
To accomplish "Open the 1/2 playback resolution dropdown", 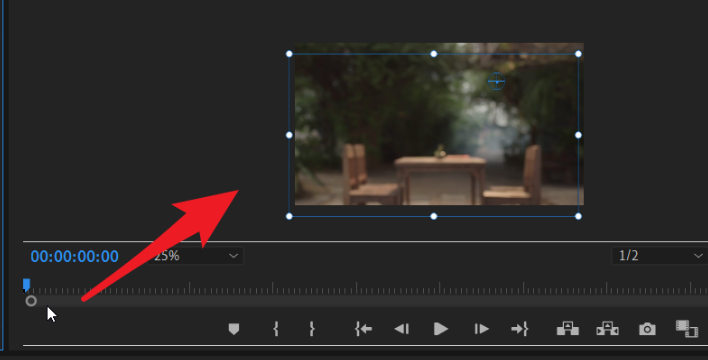I will pyautogui.click(x=660, y=256).
